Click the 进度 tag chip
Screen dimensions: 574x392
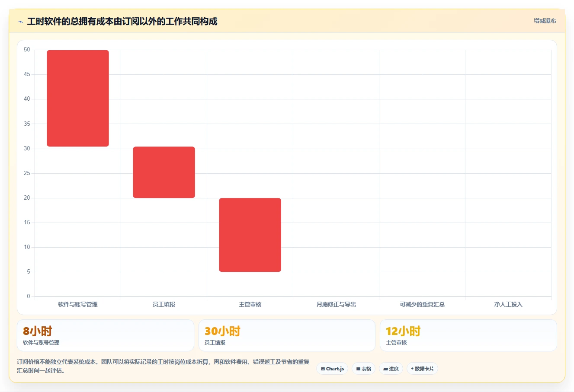point(391,369)
